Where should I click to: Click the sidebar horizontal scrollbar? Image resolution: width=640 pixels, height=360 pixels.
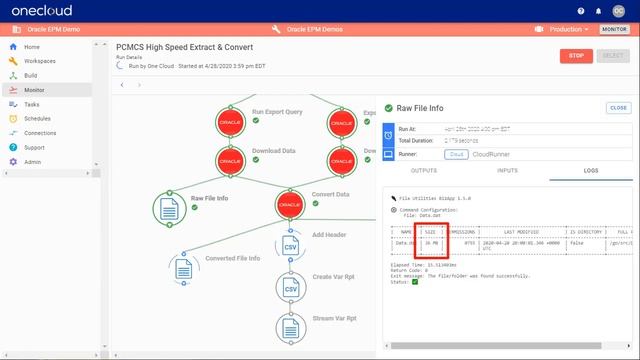(x=47, y=173)
